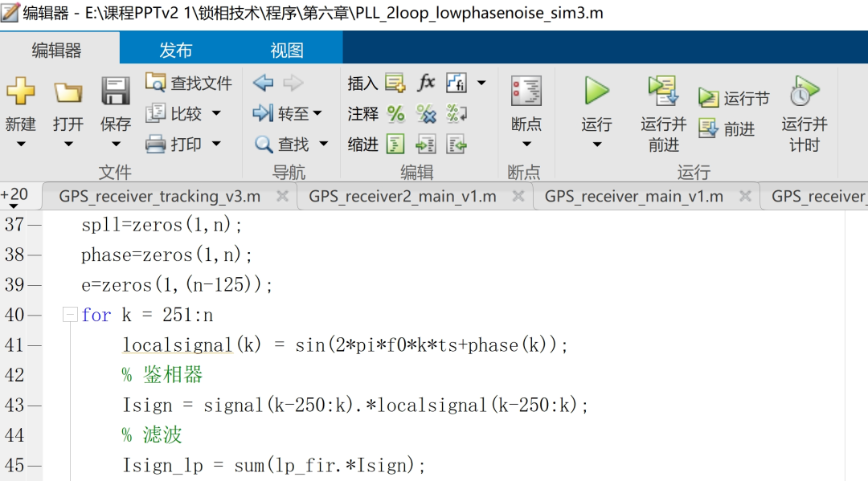
Task: Expand the Go To dropdown
Action: click(317, 114)
